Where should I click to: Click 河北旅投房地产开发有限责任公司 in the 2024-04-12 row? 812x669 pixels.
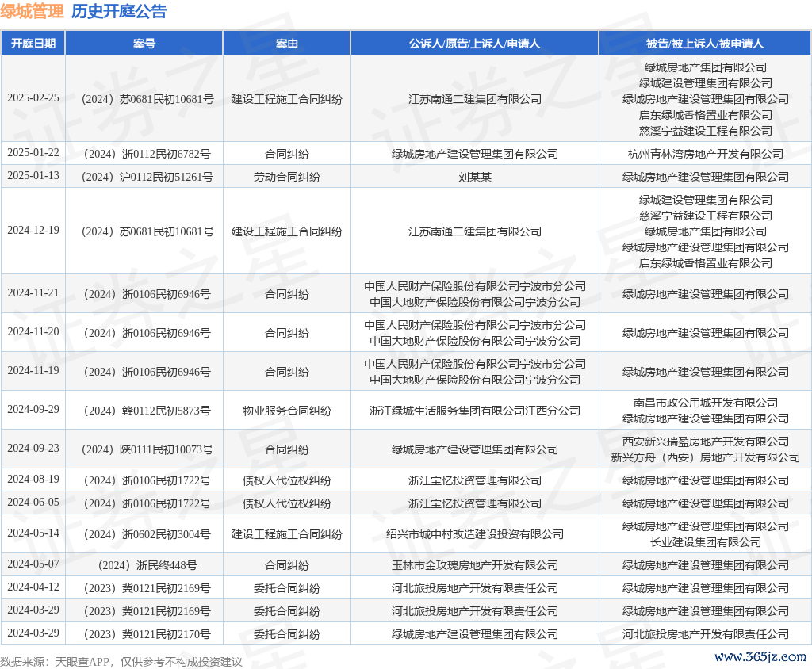(x=474, y=588)
